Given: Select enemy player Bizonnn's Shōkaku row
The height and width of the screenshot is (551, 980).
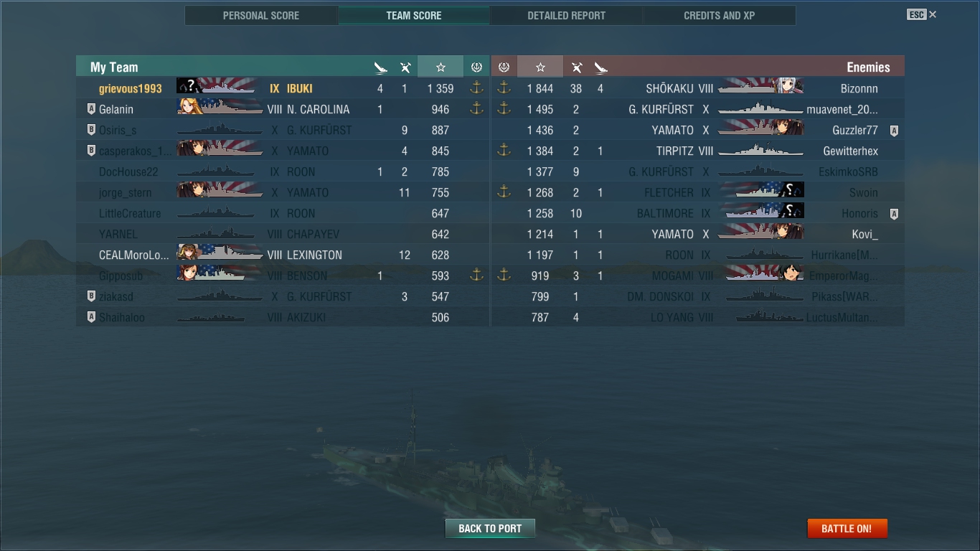Looking at the screenshot, I should click(x=697, y=88).
